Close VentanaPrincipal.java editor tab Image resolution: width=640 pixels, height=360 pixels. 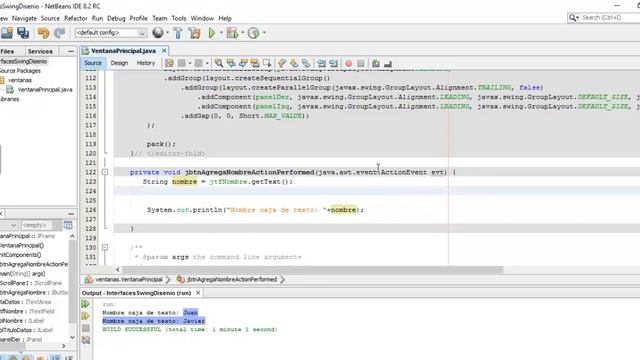164,51
